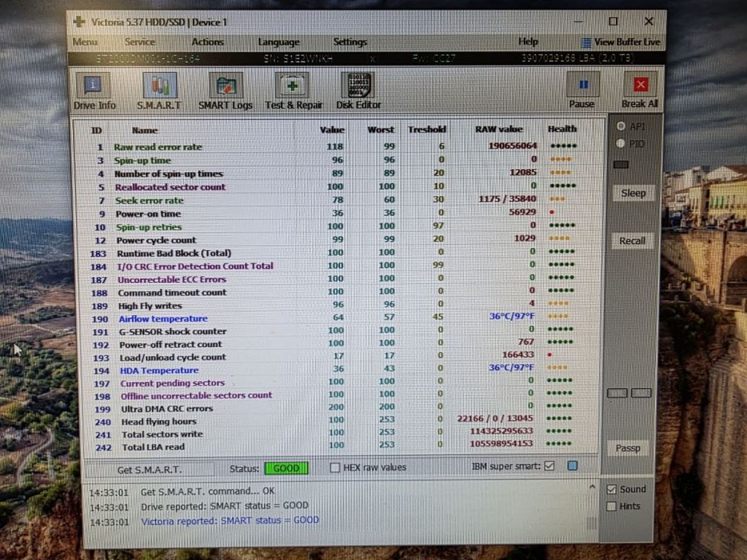
Task: Click the Passp button
Action: (628, 448)
